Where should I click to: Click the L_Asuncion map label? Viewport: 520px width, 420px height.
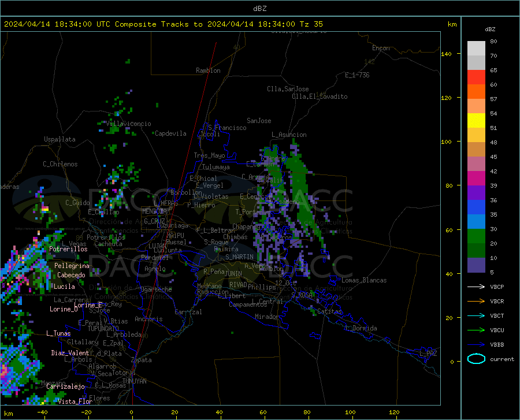[x=289, y=135]
